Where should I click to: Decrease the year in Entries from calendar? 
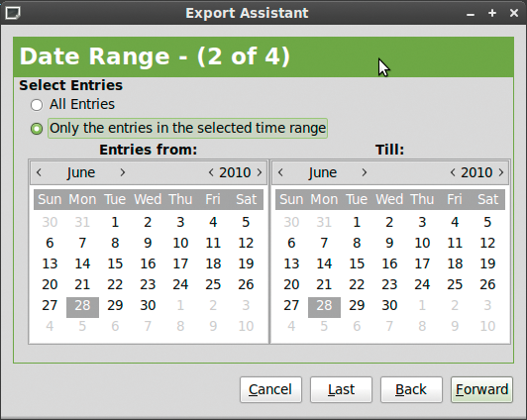(211, 172)
